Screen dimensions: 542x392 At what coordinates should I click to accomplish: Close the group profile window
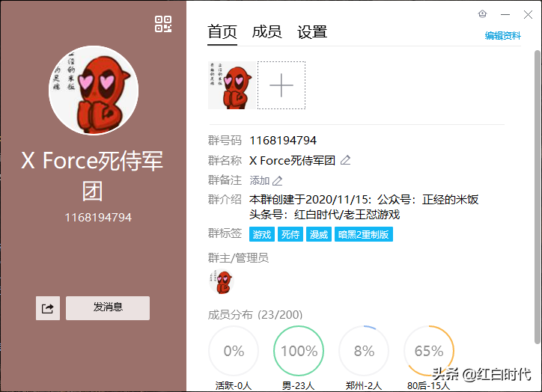click(x=528, y=14)
